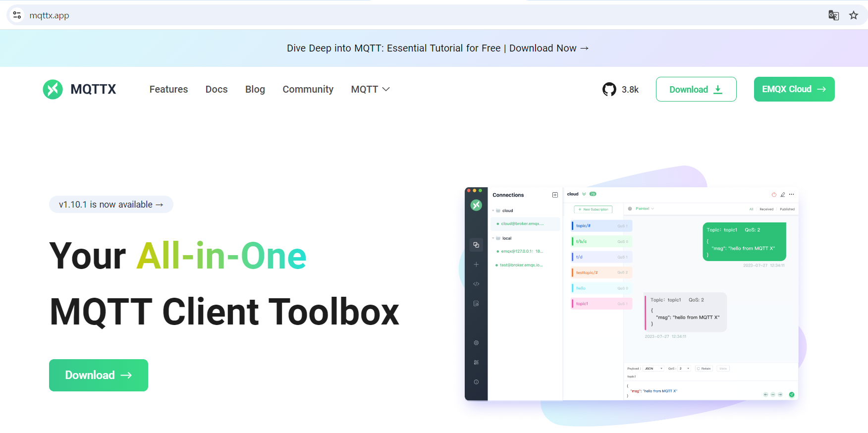This screenshot has width=868, height=433.
Task: Click the RSS feed icon in preview sidebar
Action: (x=476, y=362)
